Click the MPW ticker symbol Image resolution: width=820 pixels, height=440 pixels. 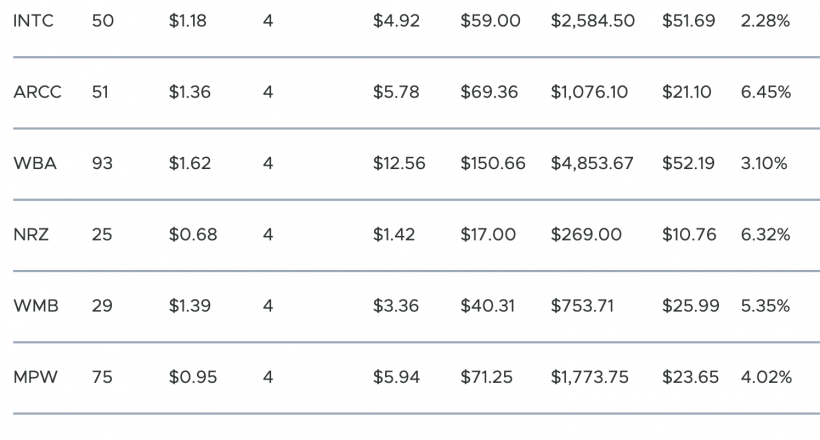coord(35,377)
